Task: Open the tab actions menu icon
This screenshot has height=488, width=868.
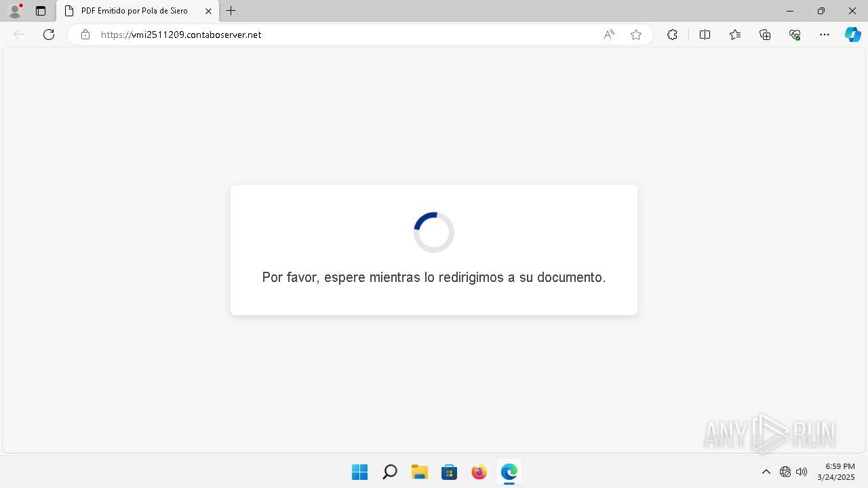Action: [41, 11]
